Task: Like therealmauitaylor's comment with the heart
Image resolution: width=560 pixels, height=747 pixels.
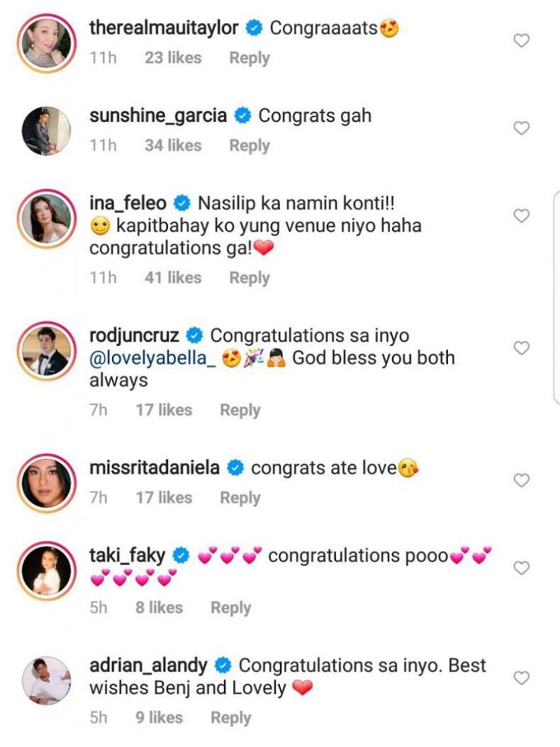Action: click(x=521, y=41)
